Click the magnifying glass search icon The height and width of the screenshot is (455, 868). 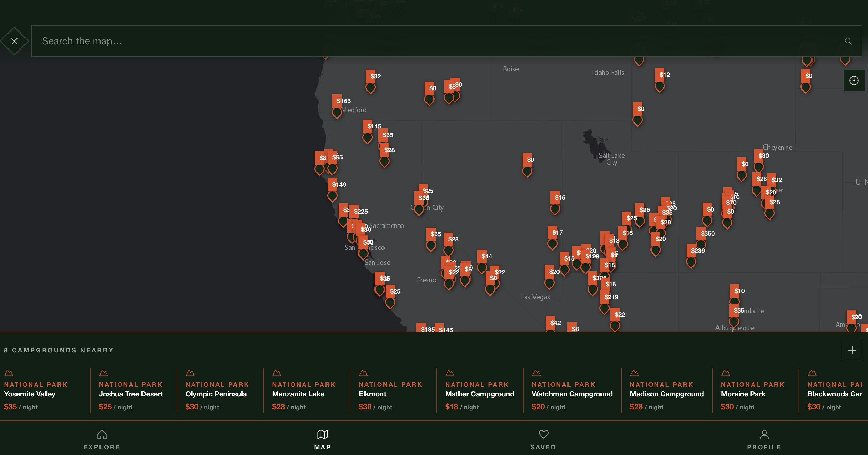tap(848, 41)
